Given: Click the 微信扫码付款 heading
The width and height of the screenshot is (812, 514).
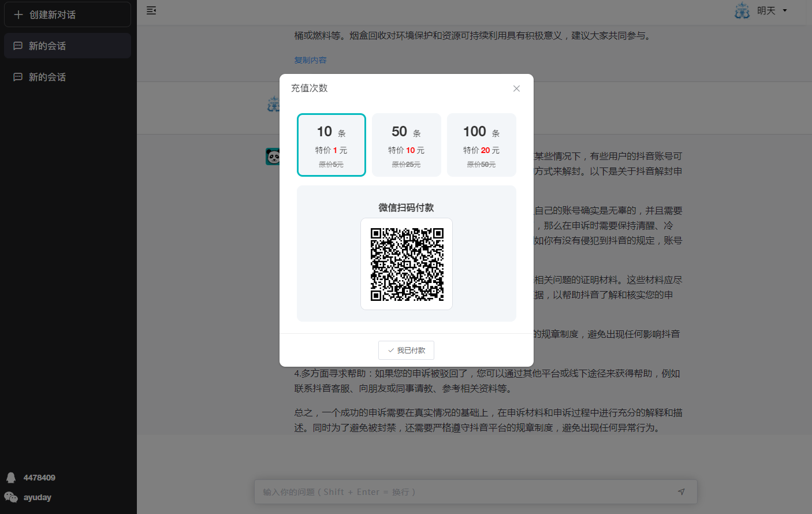Looking at the screenshot, I should [x=407, y=207].
